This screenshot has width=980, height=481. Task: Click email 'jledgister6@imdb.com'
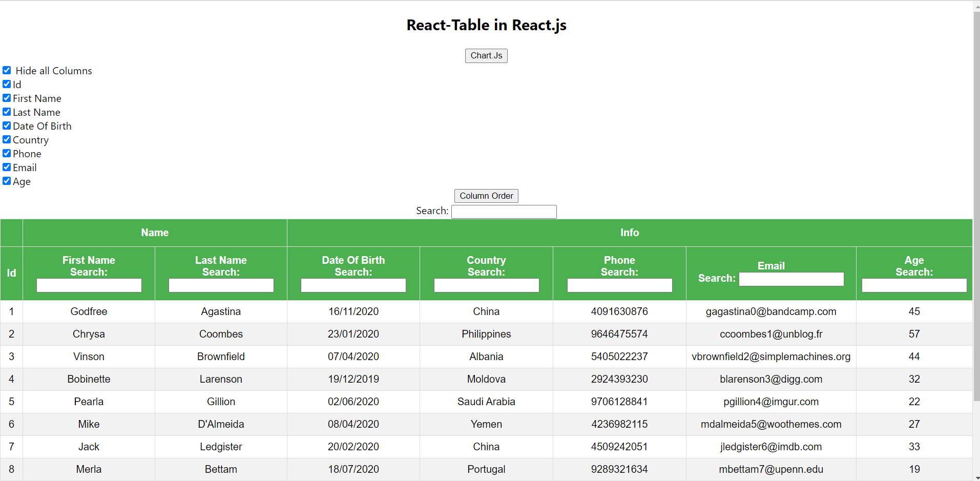(x=771, y=447)
